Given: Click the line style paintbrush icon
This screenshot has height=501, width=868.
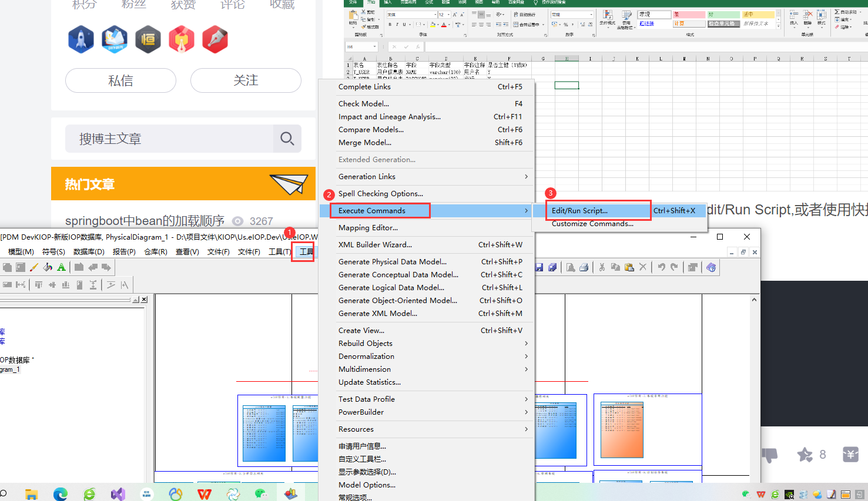Looking at the screenshot, I should click(34, 267).
